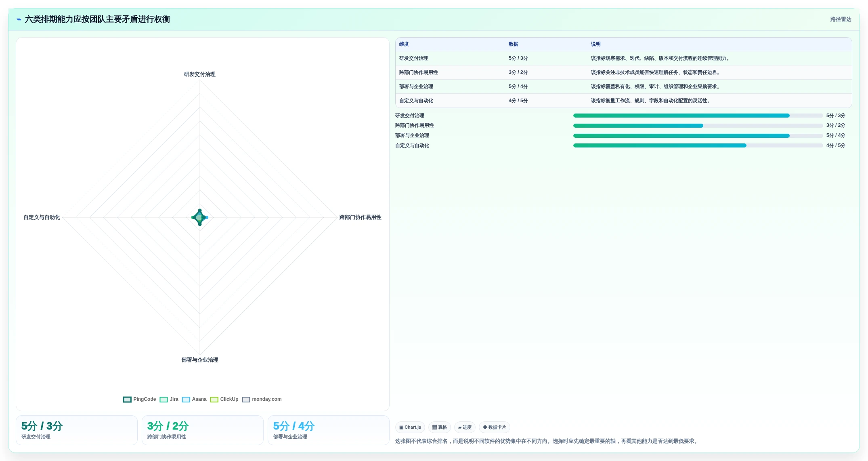
Task: Click the 3分 / 2分 data card
Action: coord(203,430)
